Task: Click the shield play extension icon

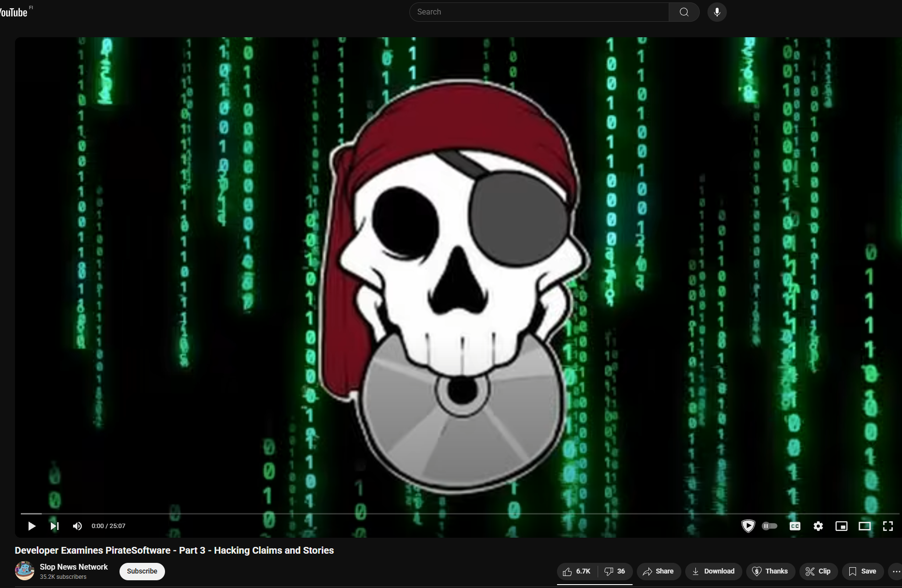Action: pos(748,526)
